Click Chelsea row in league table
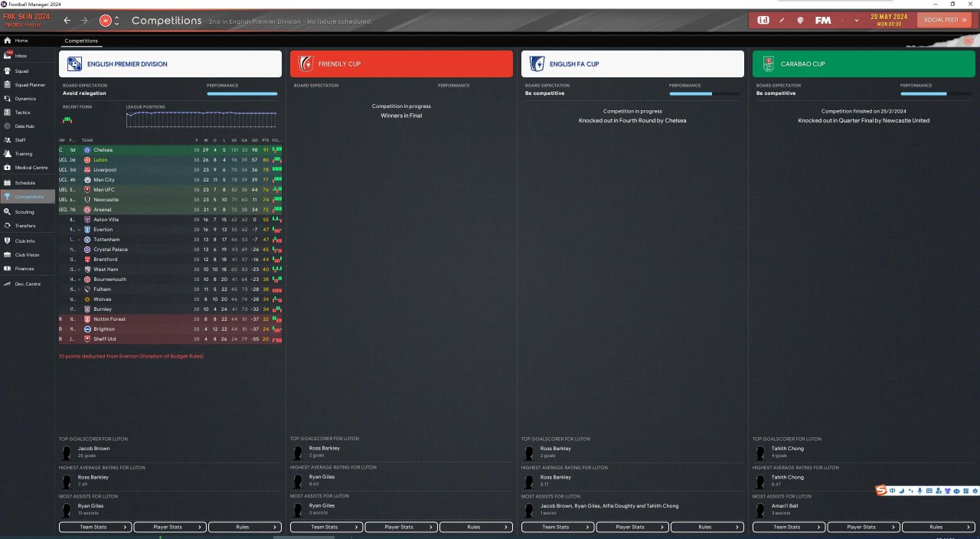 [170, 150]
